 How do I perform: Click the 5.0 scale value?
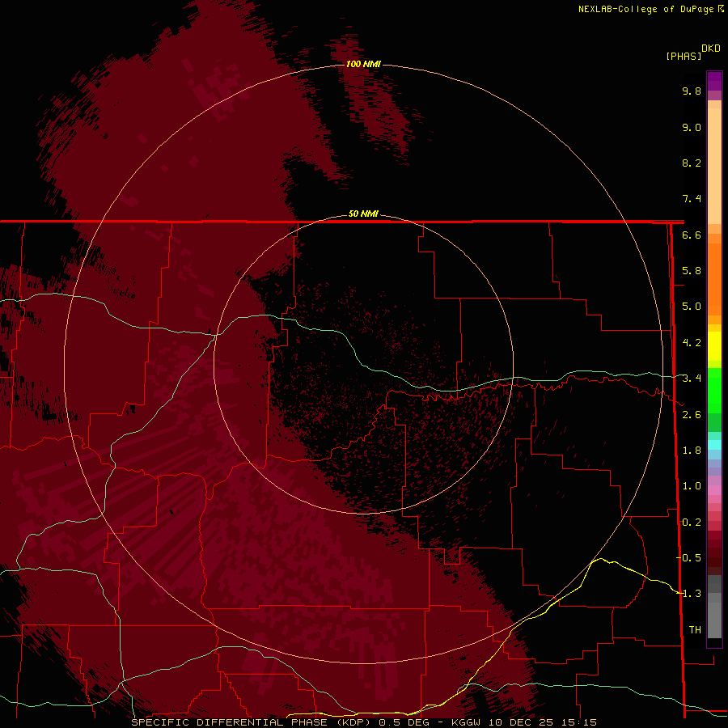click(692, 307)
